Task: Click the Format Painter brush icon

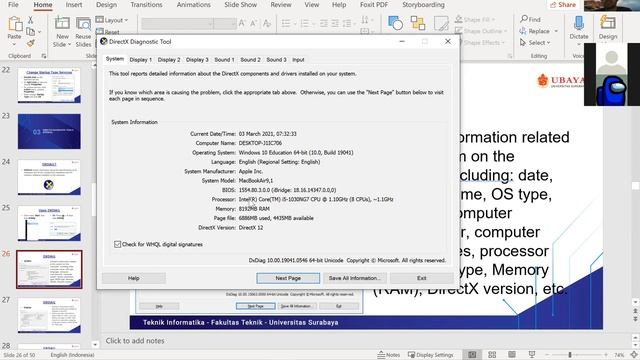Action: tap(31, 43)
